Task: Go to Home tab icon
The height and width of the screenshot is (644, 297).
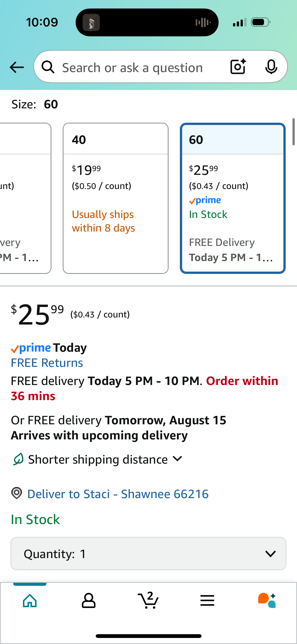Action: point(30,601)
